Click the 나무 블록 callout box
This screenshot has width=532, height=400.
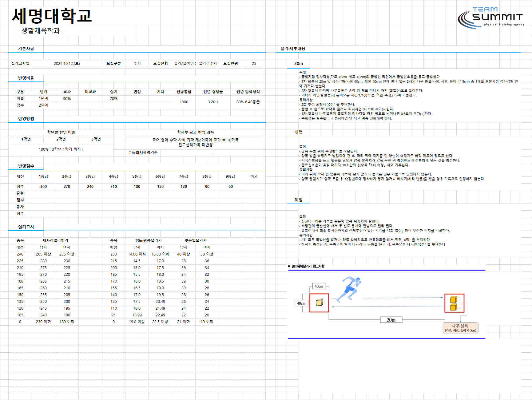460,328
